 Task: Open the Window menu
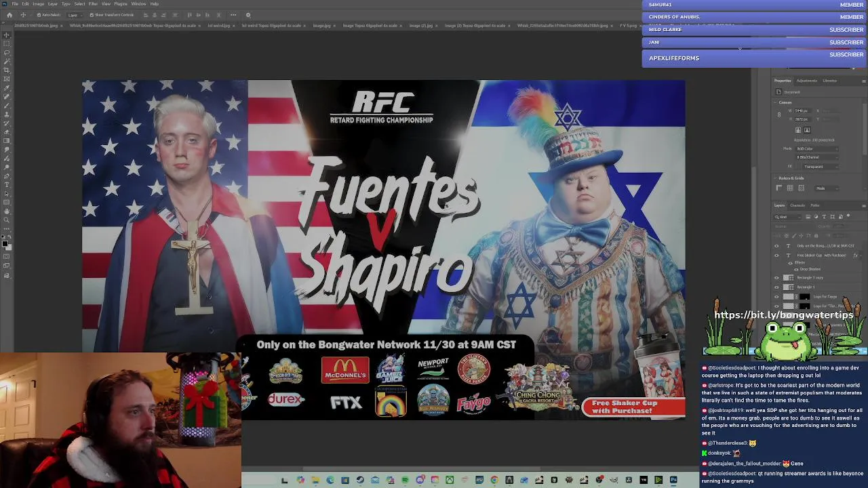pos(138,4)
